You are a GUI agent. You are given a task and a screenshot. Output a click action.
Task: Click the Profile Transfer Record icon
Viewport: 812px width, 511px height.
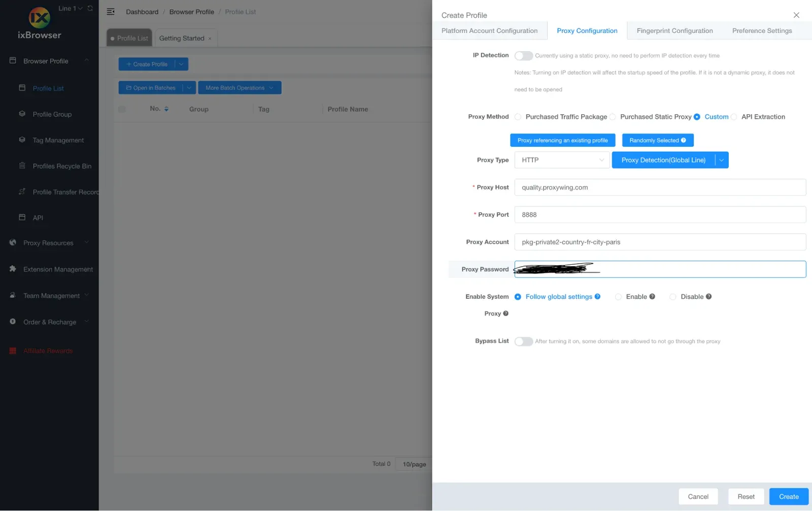point(22,191)
